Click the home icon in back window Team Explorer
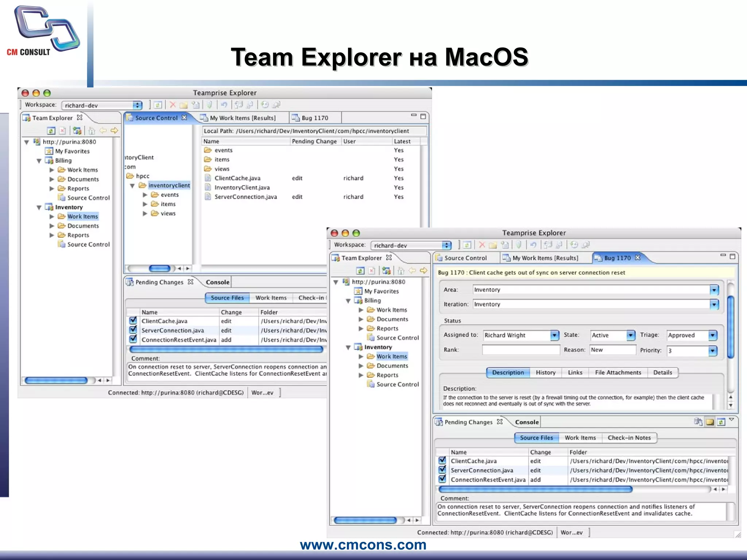 (x=92, y=131)
